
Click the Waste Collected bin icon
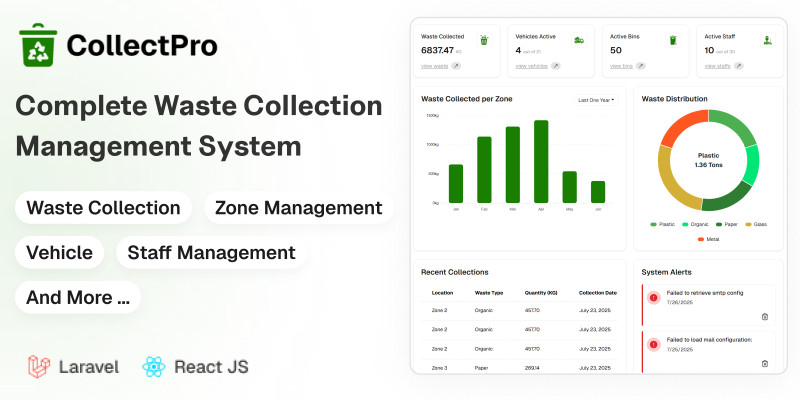coord(484,40)
